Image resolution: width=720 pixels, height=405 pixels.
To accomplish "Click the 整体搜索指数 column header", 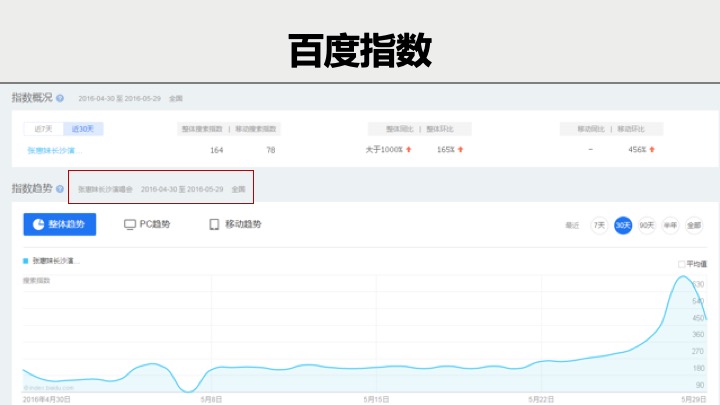I will point(202,129).
